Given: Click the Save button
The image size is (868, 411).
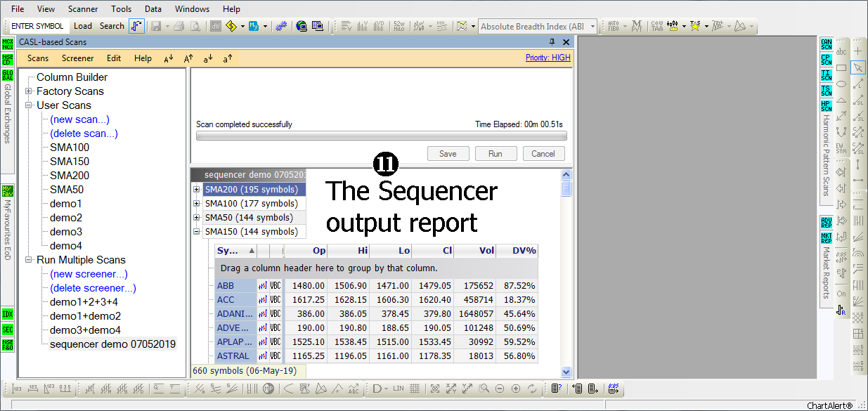Looking at the screenshot, I should click(448, 154).
